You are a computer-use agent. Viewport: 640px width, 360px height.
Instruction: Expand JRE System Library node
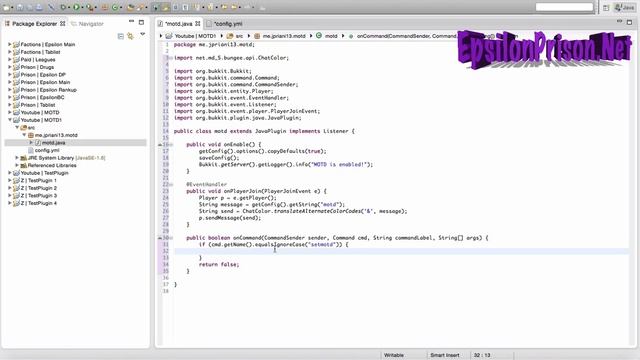coord(17,158)
